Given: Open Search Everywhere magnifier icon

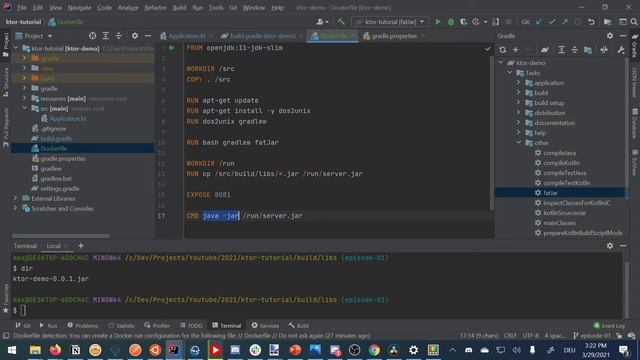Looking at the screenshot, I should 633,22.
